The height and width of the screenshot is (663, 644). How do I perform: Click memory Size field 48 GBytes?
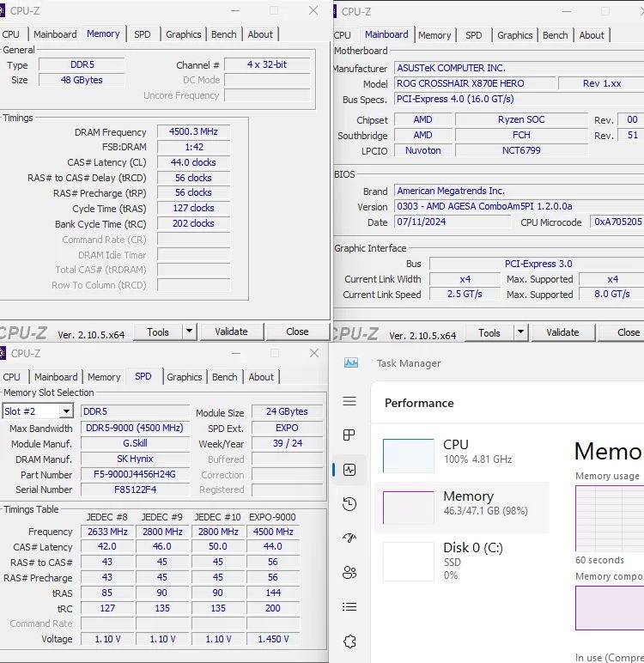(82, 80)
